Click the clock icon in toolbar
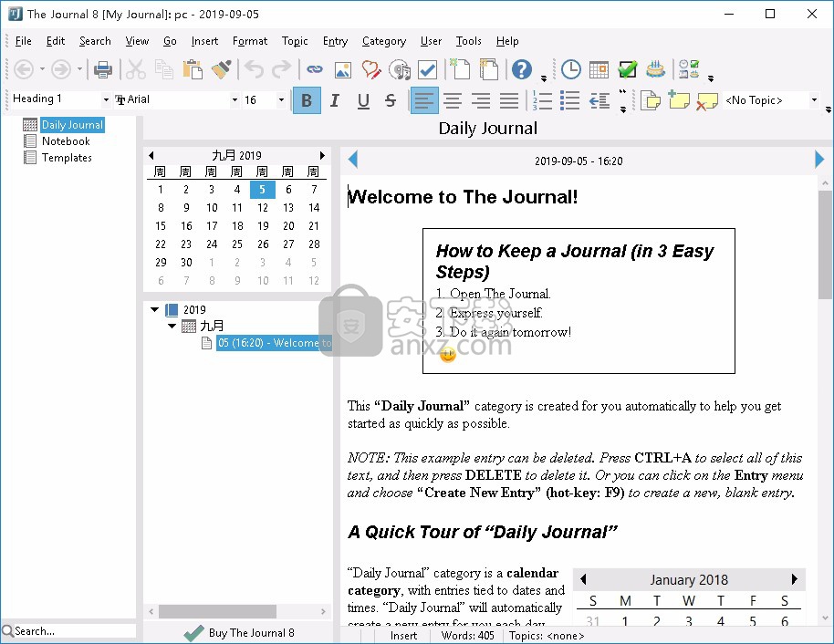Screen dimensions: 834x644 point(570,69)
